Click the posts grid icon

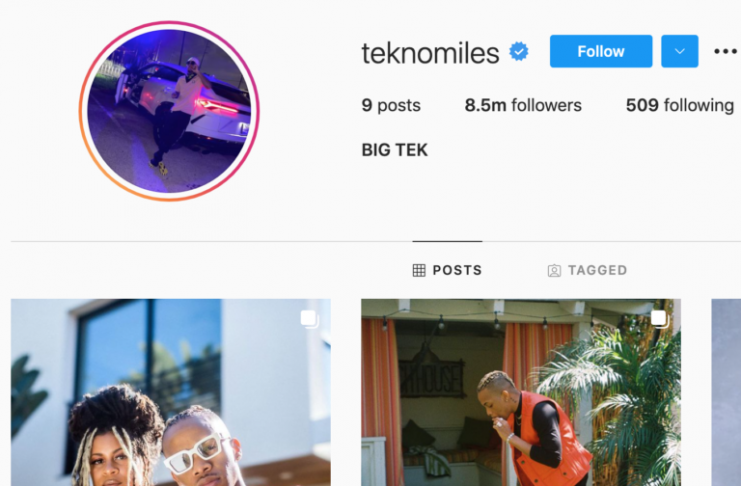pos(419,270)
